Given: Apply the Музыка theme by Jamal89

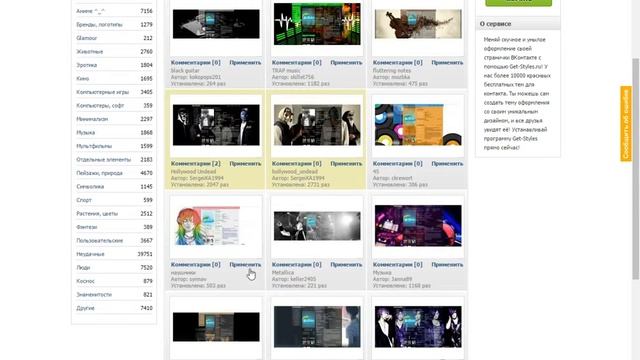Looking at the screenshot, I should pos(447,264).
